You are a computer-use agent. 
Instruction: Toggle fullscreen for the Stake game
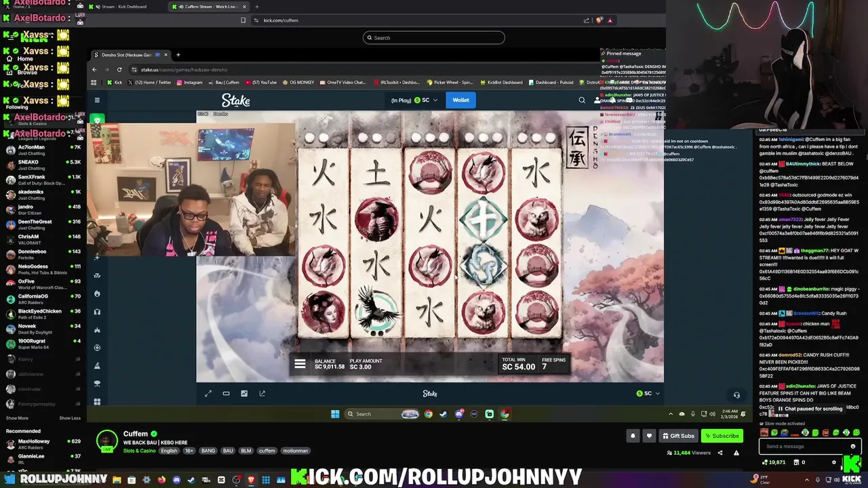tap(208, 393)
